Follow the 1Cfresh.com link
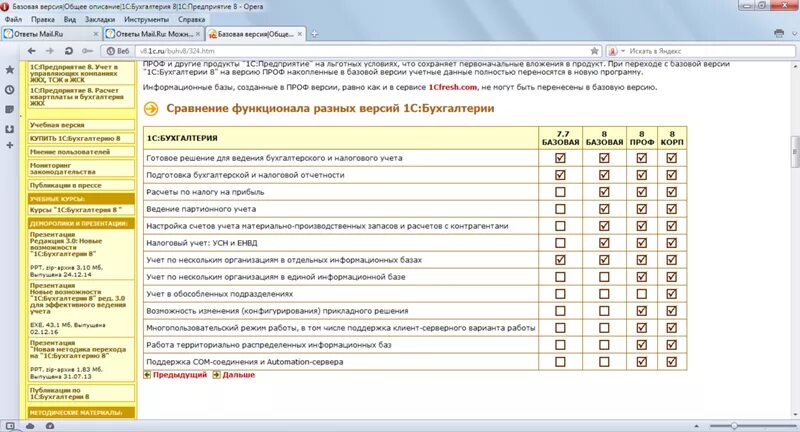Screen dimensions: 800x432 [x=452, y=87]
